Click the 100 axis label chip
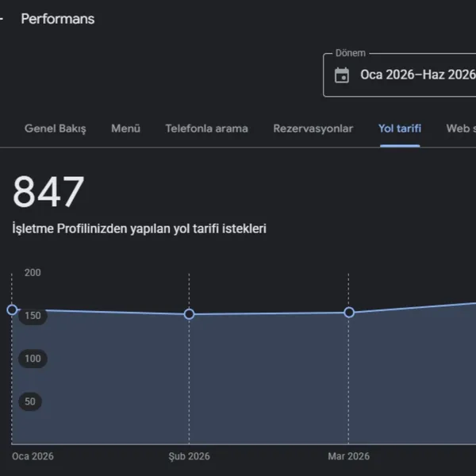 click(x=33, y=359)
